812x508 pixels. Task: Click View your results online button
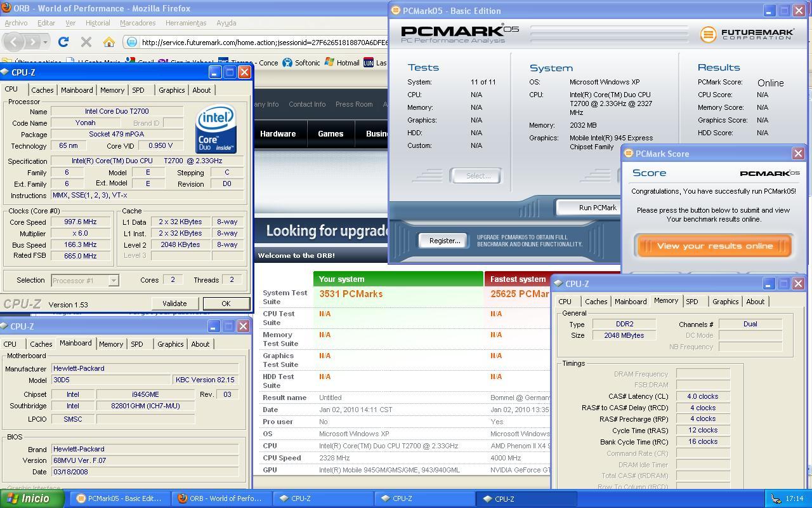point(714,246)
